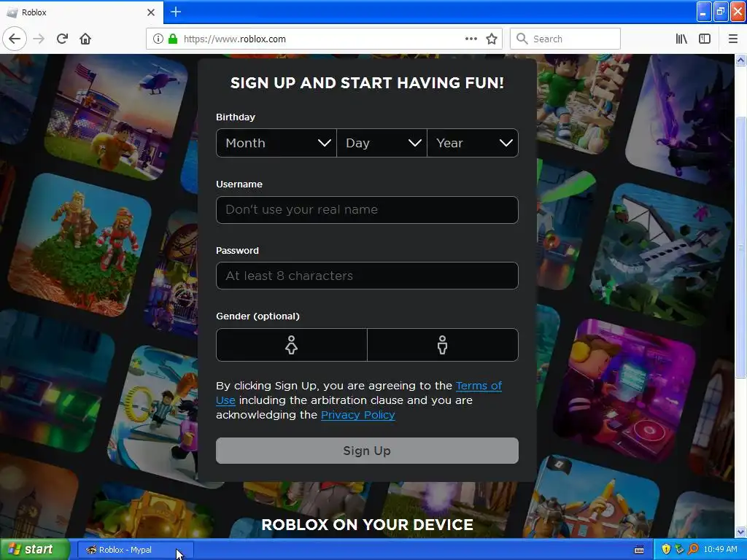Close the Roblox tab
The height and width of the screenshot is (560, 747).
(x=151, y=12)
